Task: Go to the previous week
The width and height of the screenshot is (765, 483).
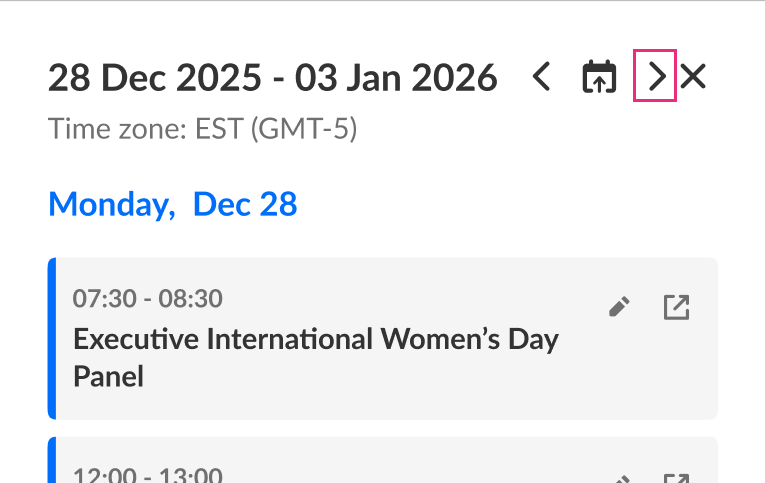Action: point(541,77)
